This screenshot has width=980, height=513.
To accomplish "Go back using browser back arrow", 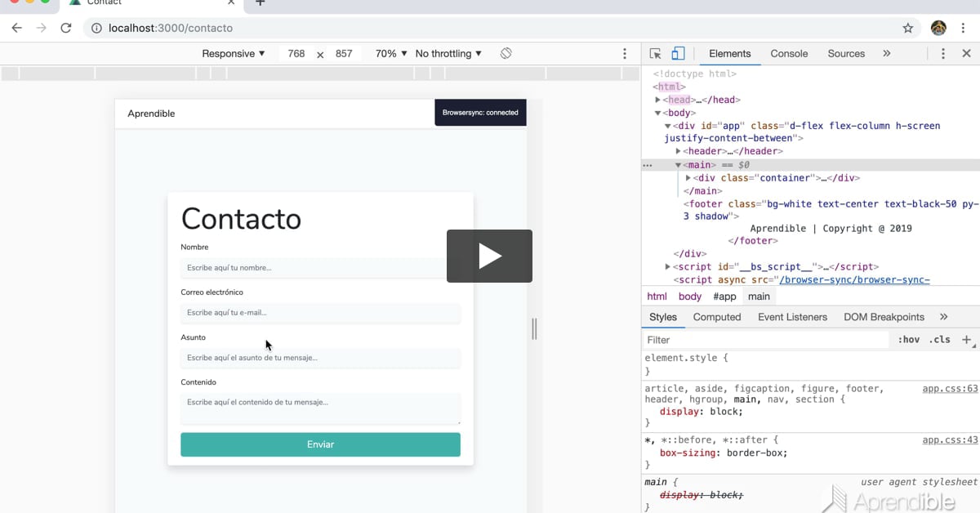I will [x=16, y=28].
